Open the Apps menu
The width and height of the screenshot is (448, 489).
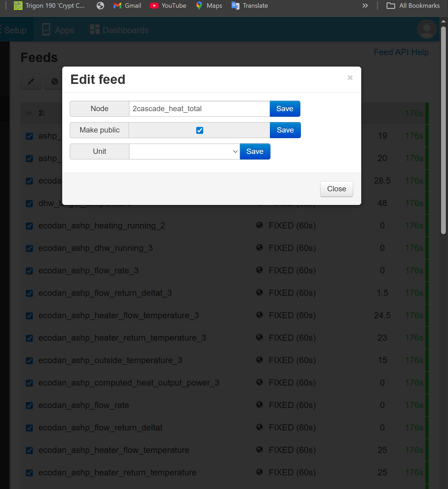(58, 30)
